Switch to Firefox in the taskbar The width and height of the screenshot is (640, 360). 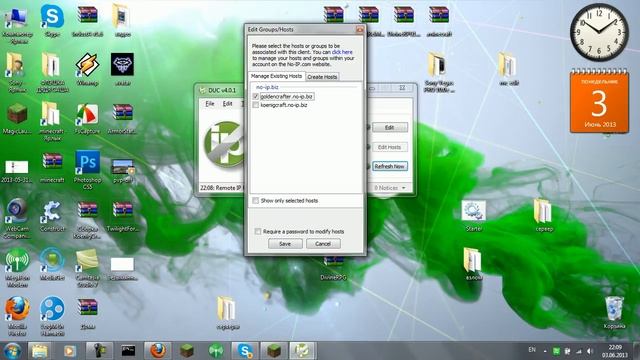tap(158, 351)
